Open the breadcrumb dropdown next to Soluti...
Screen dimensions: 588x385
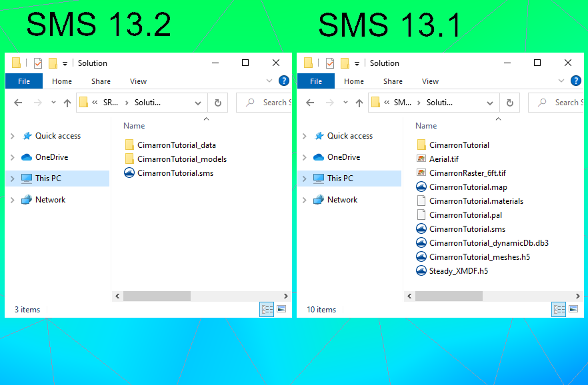[197, 103]
